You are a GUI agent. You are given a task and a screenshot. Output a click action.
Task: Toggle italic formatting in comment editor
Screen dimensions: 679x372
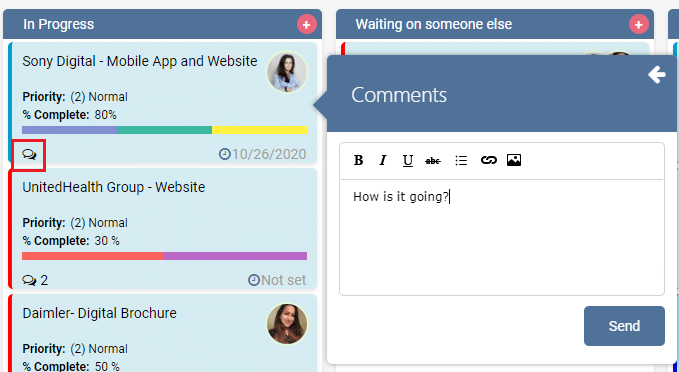point(382,160)
